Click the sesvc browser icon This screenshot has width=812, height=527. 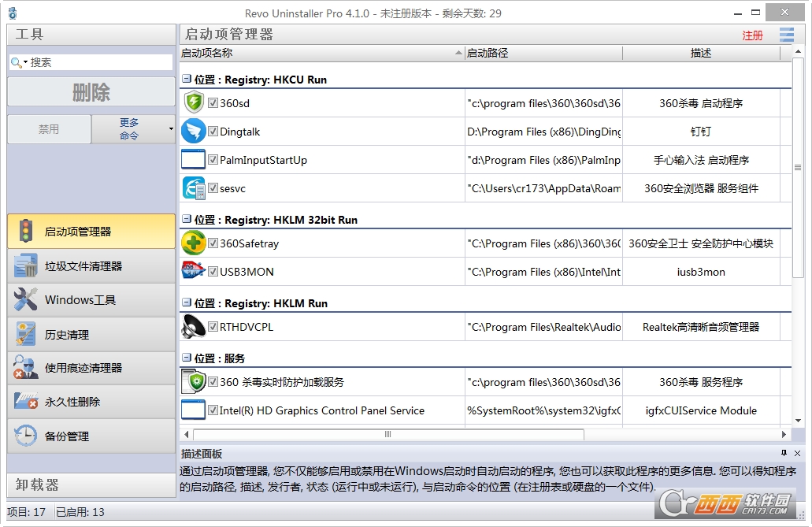[x=194, y=188]
